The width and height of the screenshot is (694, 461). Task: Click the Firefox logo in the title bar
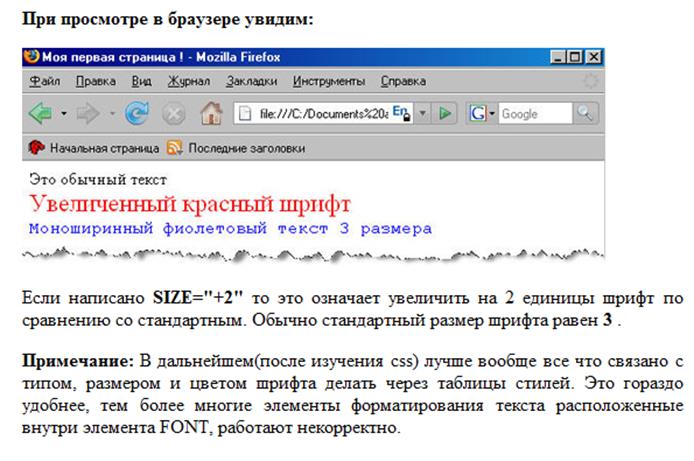tap(31, 57)
